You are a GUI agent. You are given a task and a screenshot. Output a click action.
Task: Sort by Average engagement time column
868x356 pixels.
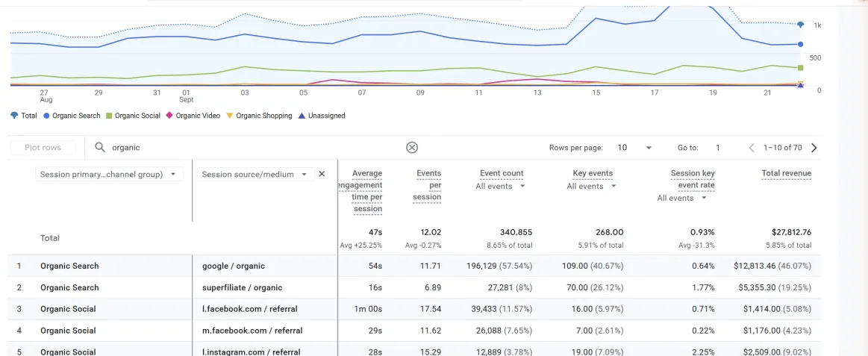(x=361, y=191)
